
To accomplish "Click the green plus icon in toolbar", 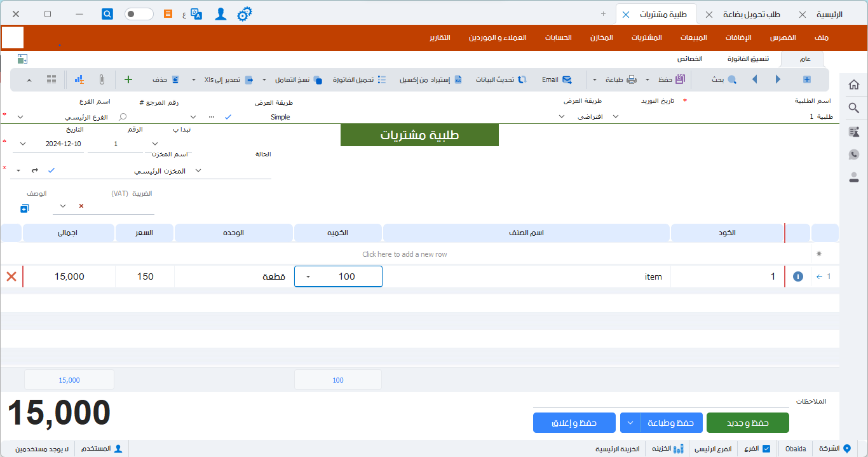I will 128,79.
